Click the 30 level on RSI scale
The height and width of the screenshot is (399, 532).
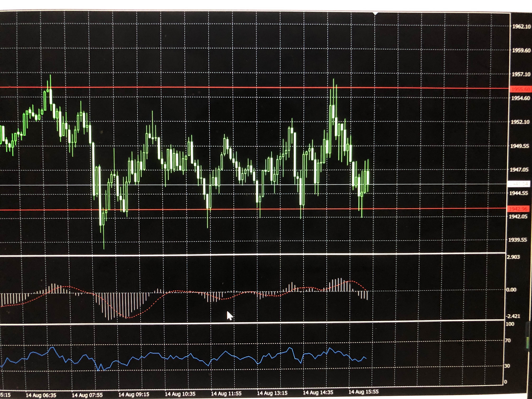[x=507, y=366]
